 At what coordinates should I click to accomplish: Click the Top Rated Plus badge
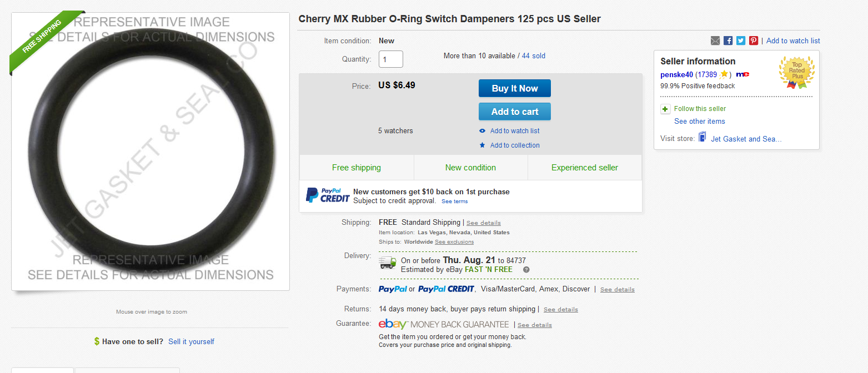[x=797, y=72]
